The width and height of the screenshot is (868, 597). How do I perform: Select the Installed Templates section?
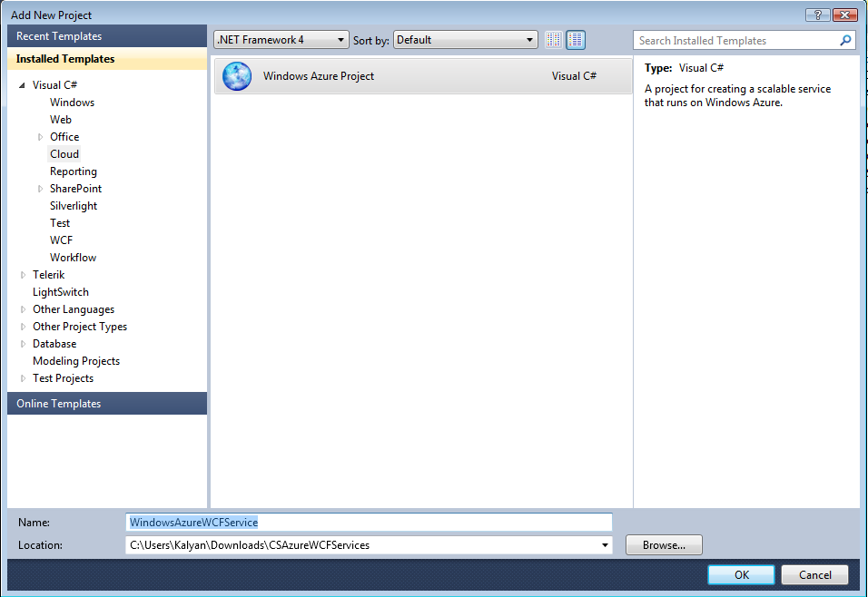(107, 59)
